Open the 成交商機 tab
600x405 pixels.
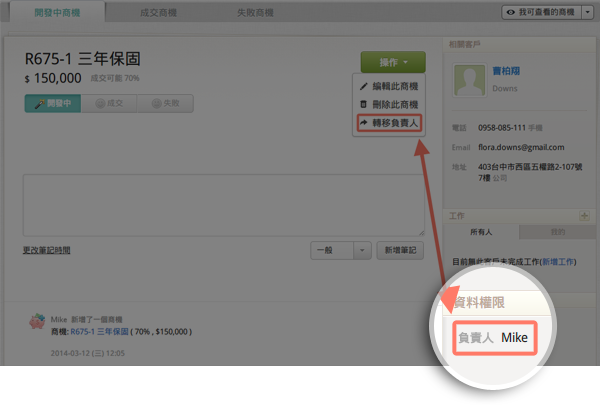158,13
